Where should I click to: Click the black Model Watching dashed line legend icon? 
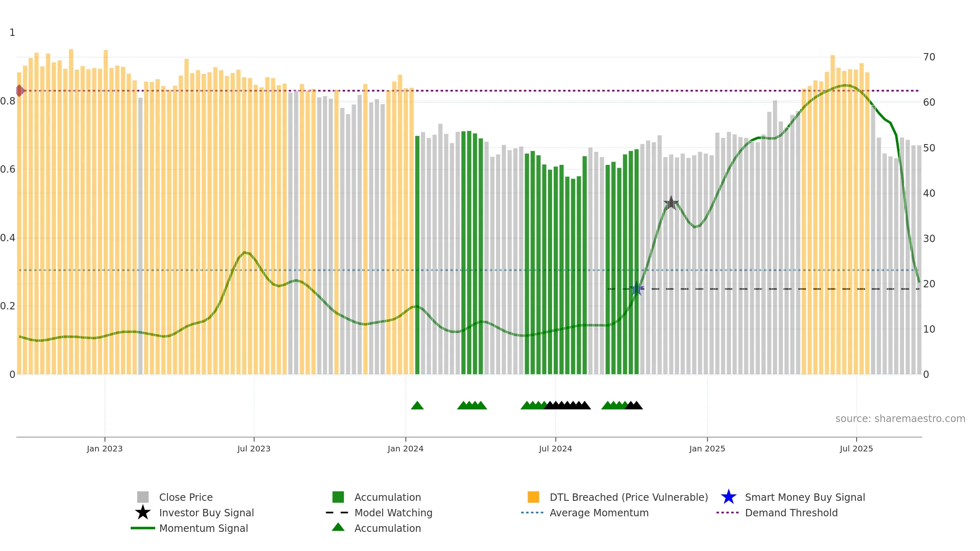click(x=337, y=513)
